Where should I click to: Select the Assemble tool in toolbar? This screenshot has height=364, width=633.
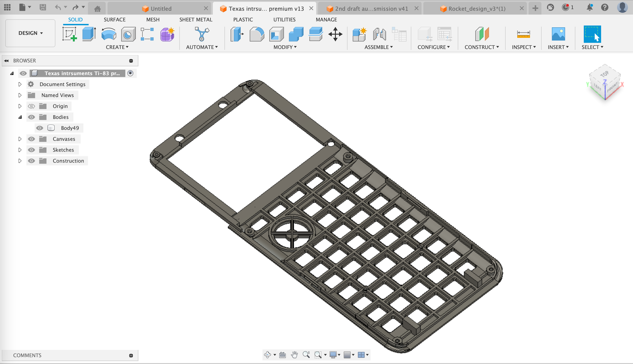(376, 47)
